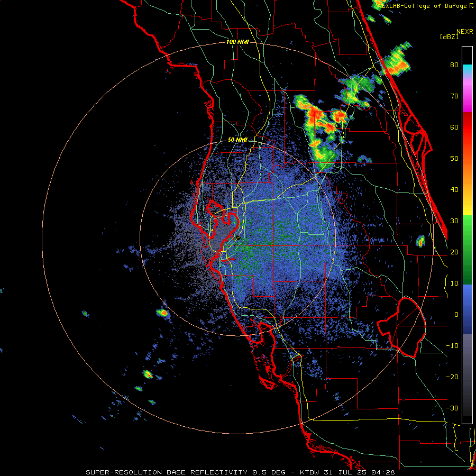This screenshot has width=476, height=476.
Task: Click the "31 JUL 25 04:28" timestamp
Action: coord(360,472)
